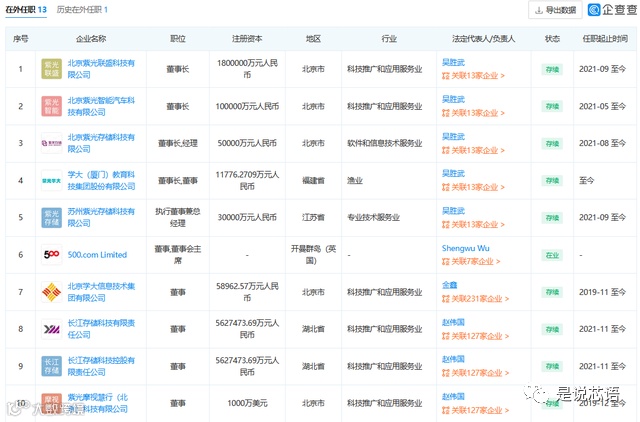
Task: Click the 学大教育 company logo icon
Action: pyautogui.click(x=51, y=180)
